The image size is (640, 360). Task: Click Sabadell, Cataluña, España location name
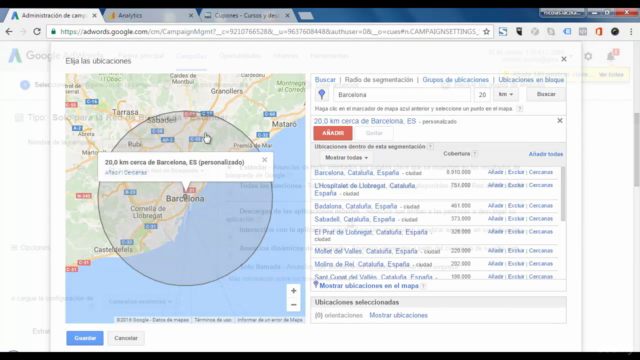(355, 219)
